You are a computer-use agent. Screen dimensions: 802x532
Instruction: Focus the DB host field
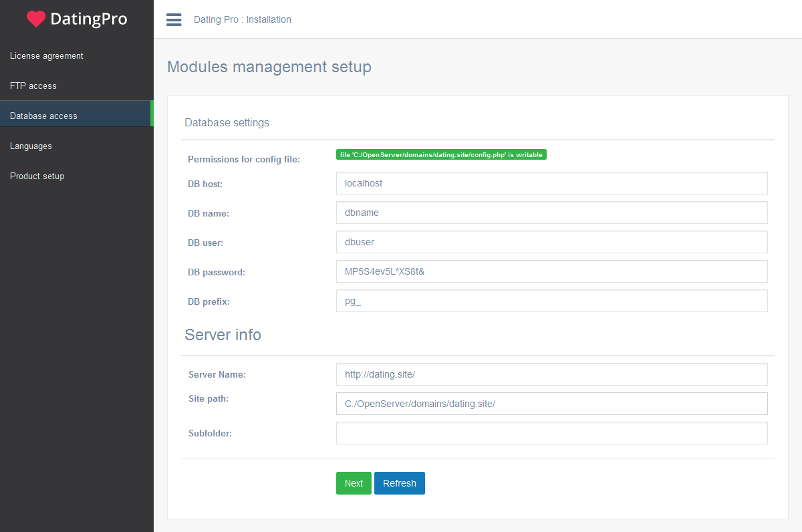pos(551,183)
